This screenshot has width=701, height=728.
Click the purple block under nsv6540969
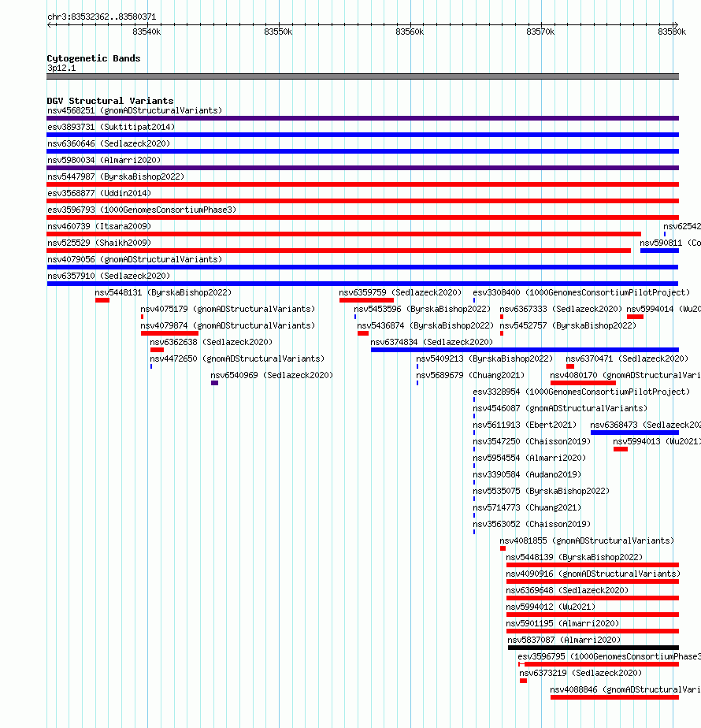[214, 383]
